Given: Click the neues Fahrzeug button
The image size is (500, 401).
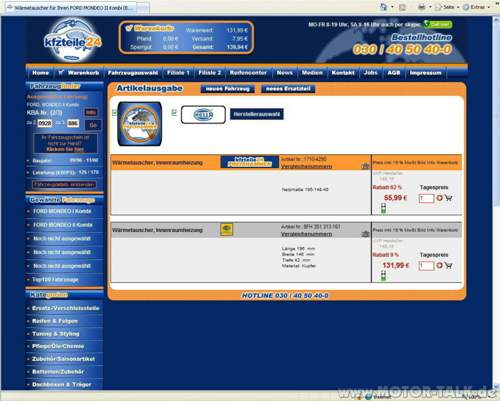Looking at the screenshot, I should pos(228,89).
